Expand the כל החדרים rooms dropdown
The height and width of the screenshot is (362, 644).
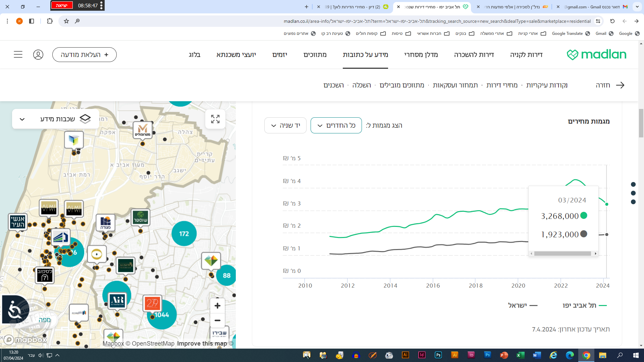point(336,125)
